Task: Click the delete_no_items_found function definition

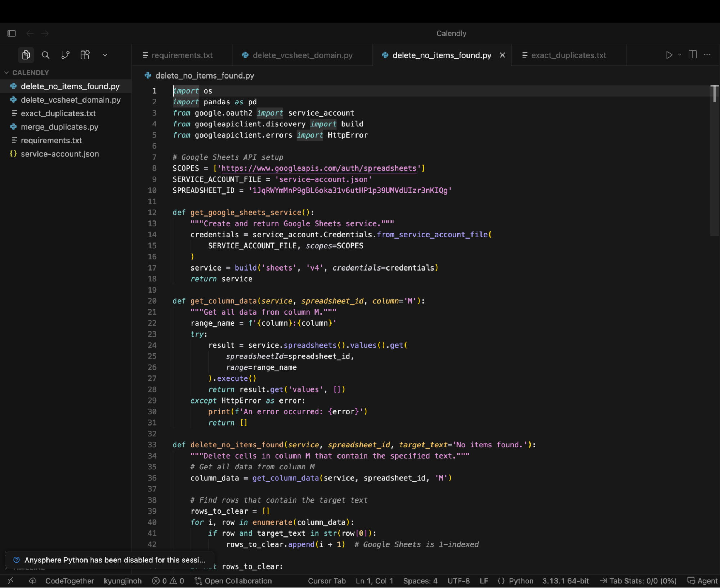Action: 237,445
